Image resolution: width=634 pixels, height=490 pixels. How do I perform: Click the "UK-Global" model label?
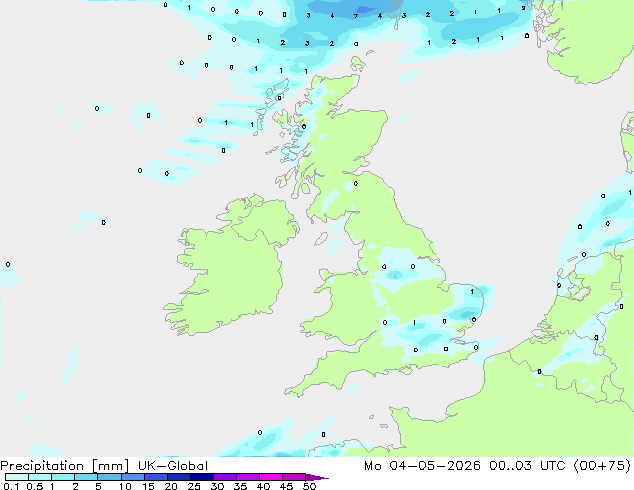click(x=173, y=466)
